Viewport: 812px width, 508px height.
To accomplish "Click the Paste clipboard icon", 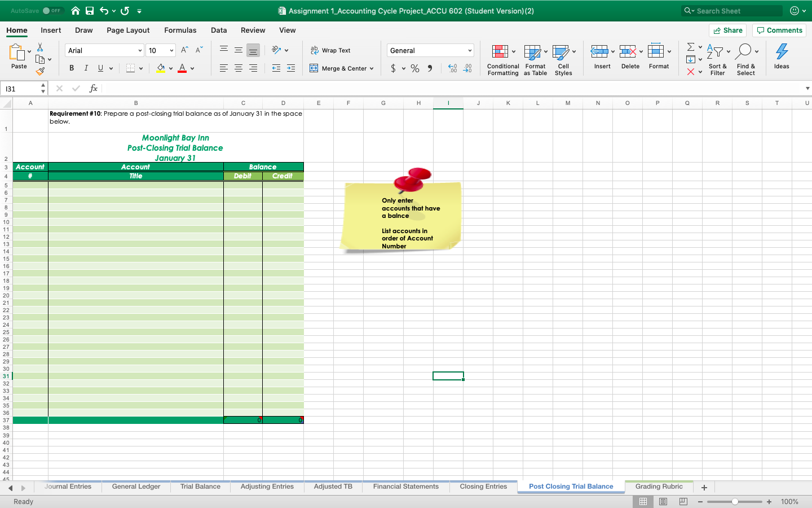I will tap(17, 52).
